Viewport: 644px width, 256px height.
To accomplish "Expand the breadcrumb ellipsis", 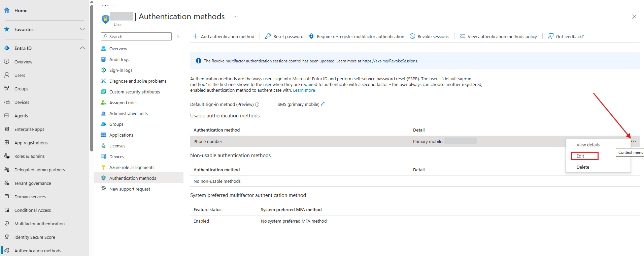I will [x=105, y=5].
